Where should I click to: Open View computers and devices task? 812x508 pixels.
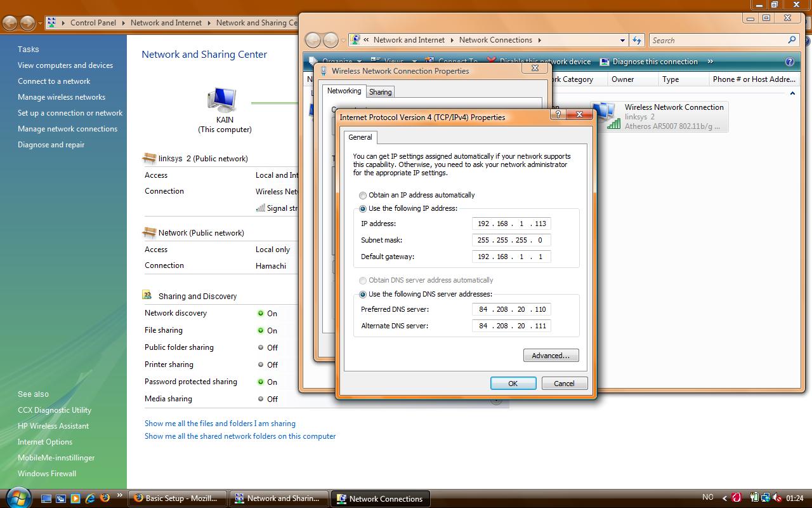[65, 65]
